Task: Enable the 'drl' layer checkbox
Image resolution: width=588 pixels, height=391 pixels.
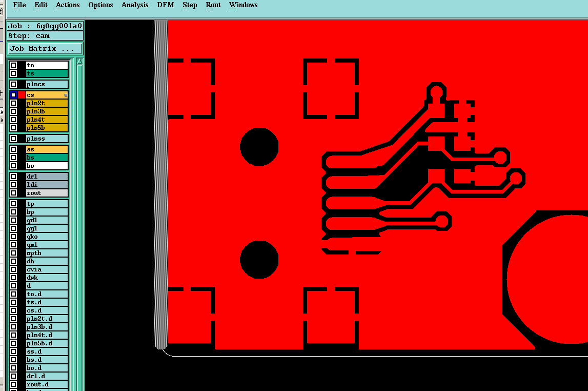Action: tap(13, 177)
